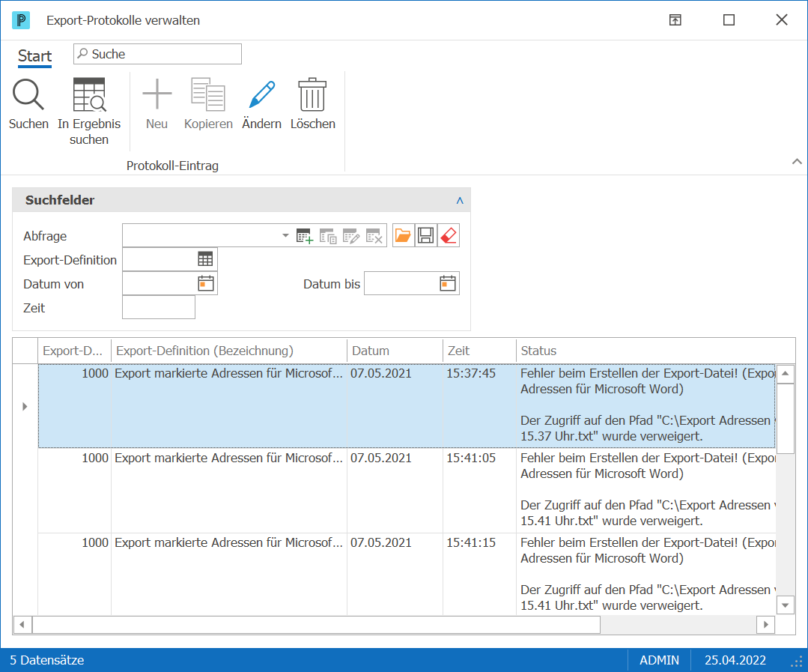Collapse the Suchfelder panel
808x672 pixels.
click(460, 201)
